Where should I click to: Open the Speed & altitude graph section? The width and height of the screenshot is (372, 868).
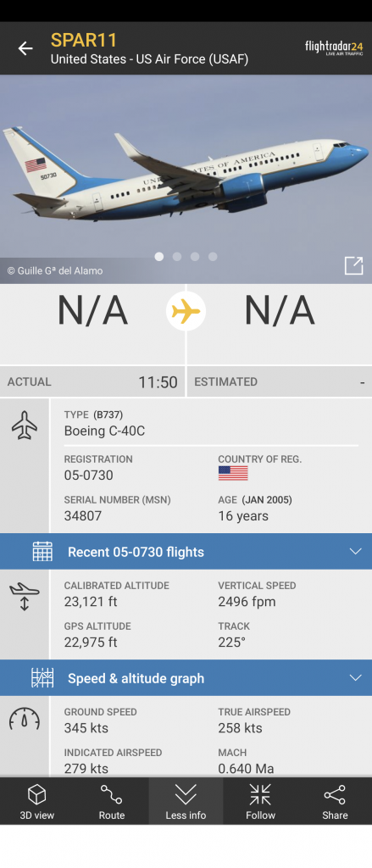(186, 677)
